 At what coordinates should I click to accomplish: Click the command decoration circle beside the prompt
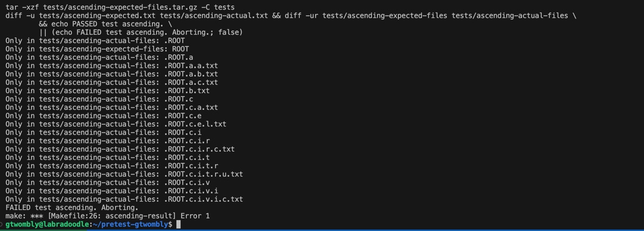(2, 224)
